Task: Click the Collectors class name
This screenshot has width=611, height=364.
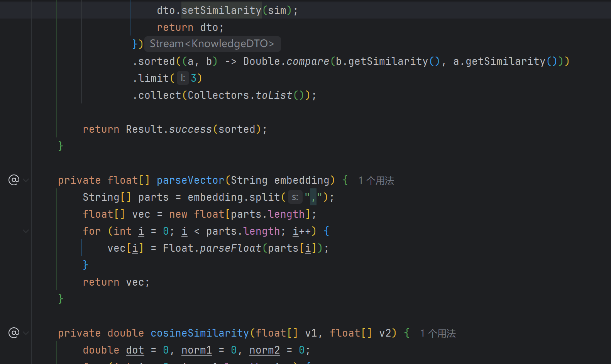Action: pos(218,95)
